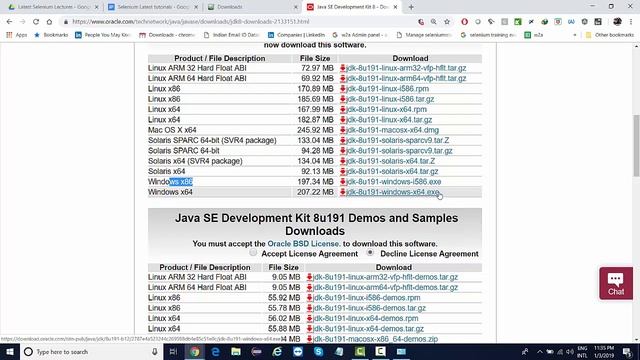Click Mac OS X x64 description text
Image resolution: width=640 pixels, height=360 pixels.
172,130
